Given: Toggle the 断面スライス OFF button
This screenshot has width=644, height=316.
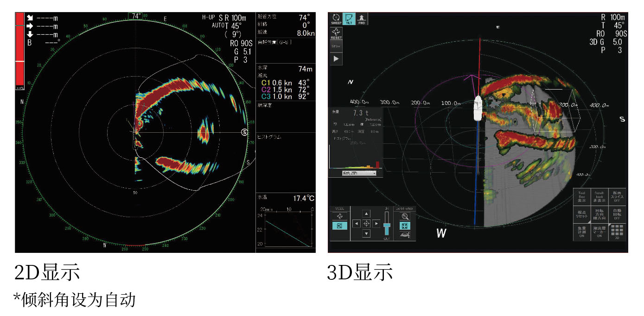Looking at the screenshot, I should pyautogui.click(x=617, y=197).
